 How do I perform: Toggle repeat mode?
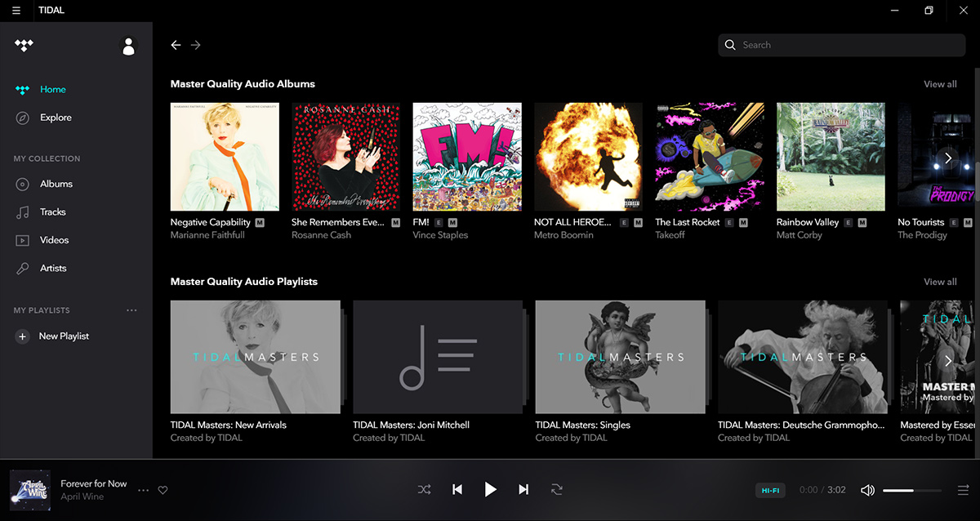click(x=557, y=490)
